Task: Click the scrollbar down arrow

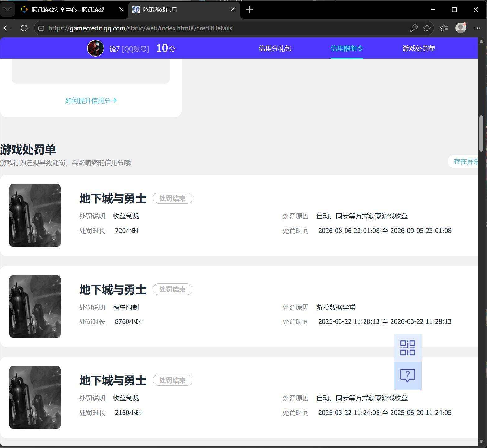Action: [481, 442]
